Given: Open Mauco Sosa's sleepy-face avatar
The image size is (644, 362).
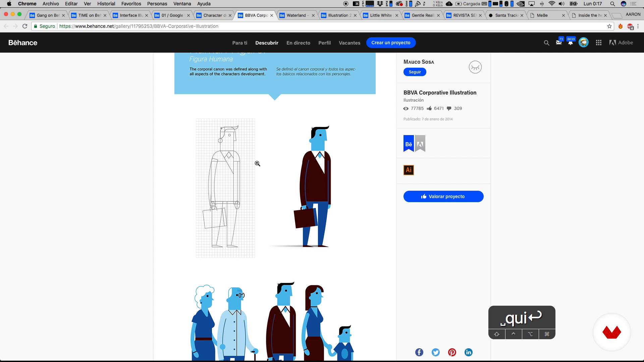Looking at the screenshot, I should coord(475,67).
